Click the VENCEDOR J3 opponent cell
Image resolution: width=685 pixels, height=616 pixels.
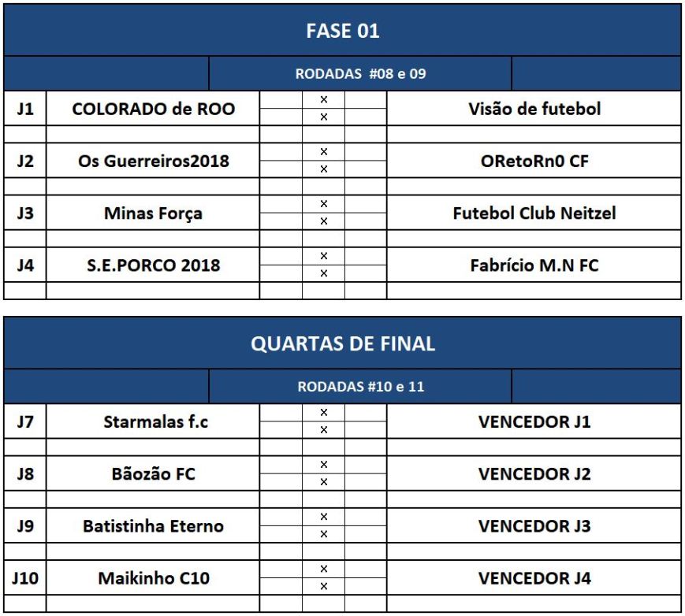534,525
